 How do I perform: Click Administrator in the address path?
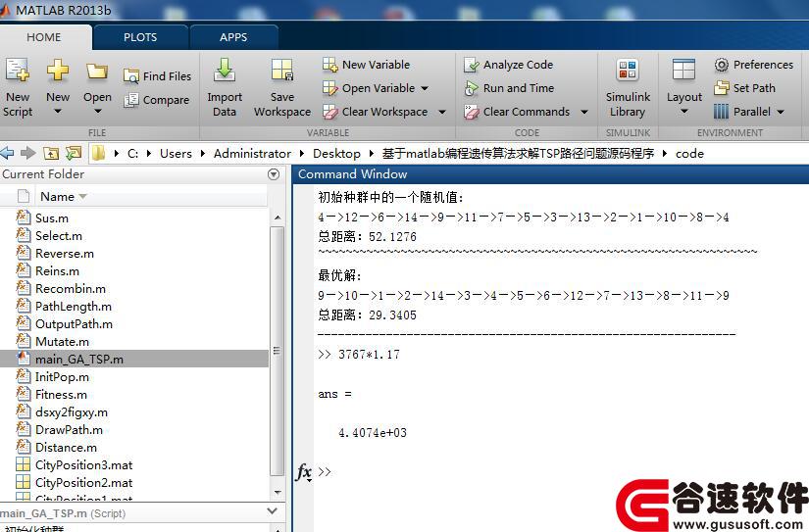(252, 154)
